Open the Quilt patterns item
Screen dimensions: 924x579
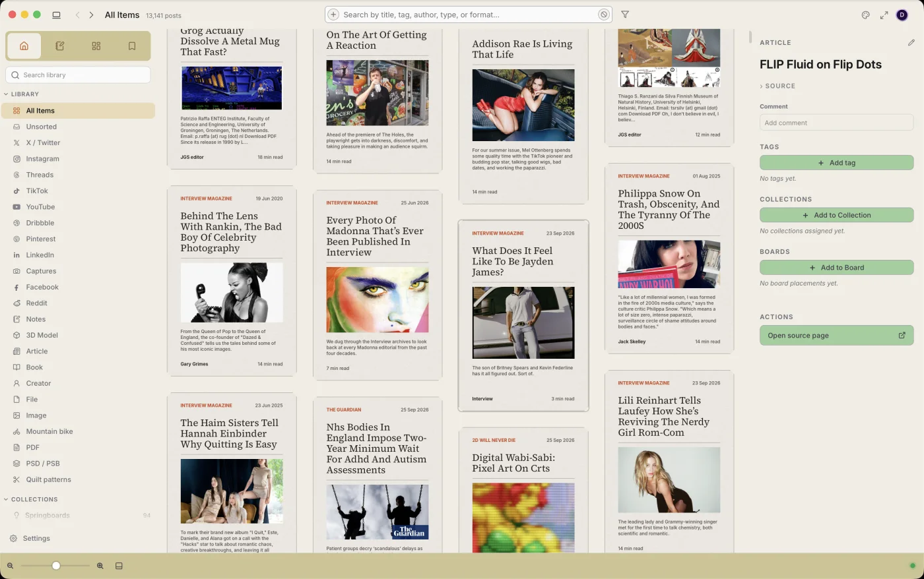[78, 479]
